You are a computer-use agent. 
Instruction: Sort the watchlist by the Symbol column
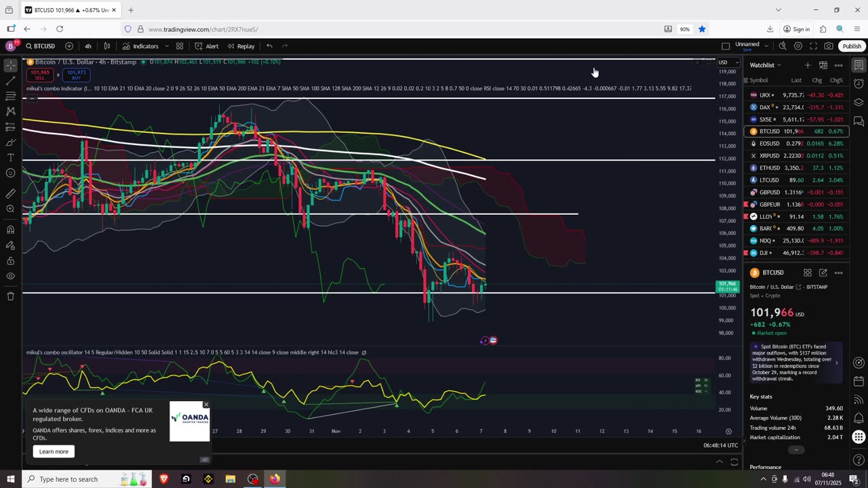click(x=759, y=80)
